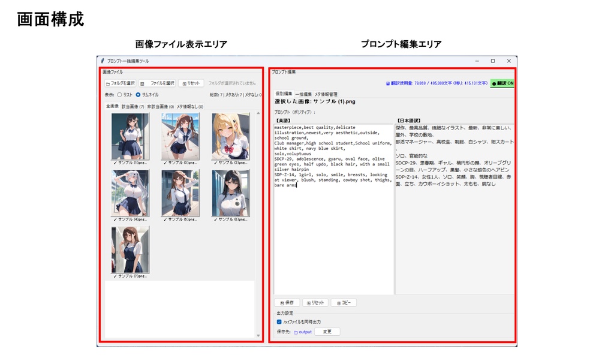
Task: Select the サンプル (5) thumbnail
Action: point(180,193)
